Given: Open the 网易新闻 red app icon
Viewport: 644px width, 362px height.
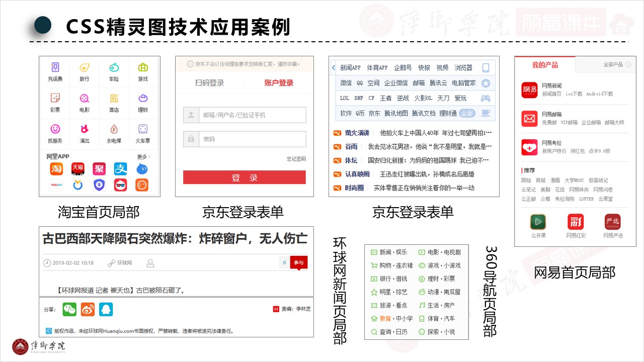Looking at the screenshot, I should 529,90.
